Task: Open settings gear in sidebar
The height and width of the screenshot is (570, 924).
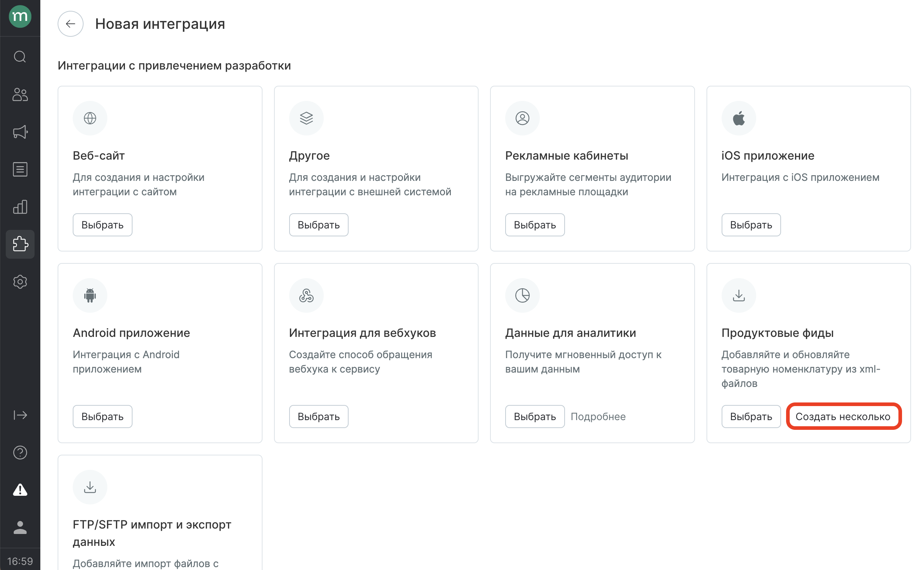Action: coord(20,282)
